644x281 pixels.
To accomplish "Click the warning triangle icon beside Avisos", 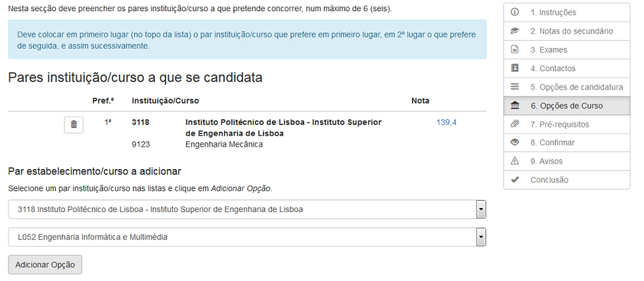I will (x=515, y=161).
